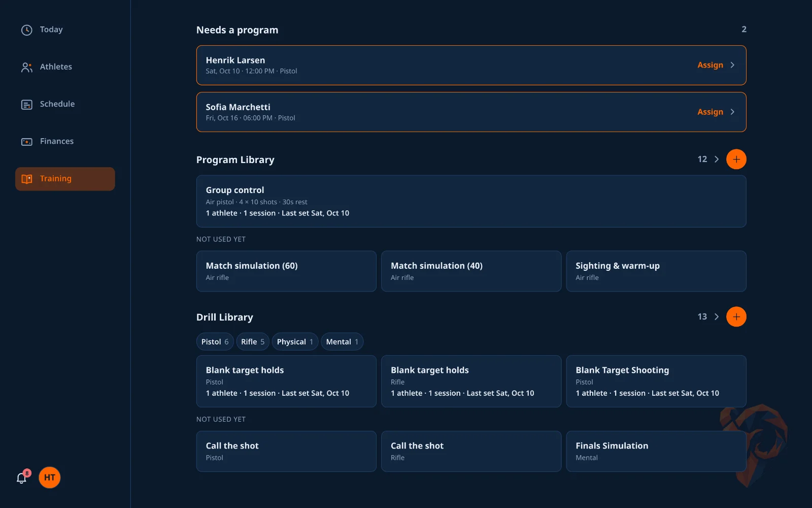The height and width of the screenshot is (508, 812).
Task: Open Match simulation (60) program
Action: (x=286, y=271)
